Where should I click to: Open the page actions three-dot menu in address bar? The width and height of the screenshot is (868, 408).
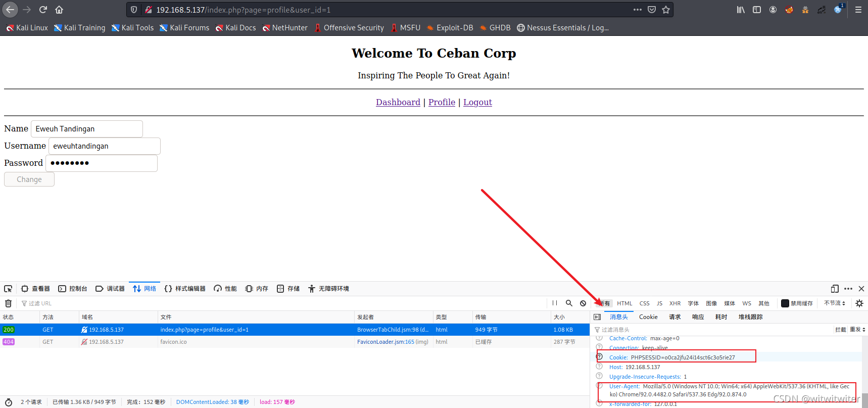click(x=638, y=10)
